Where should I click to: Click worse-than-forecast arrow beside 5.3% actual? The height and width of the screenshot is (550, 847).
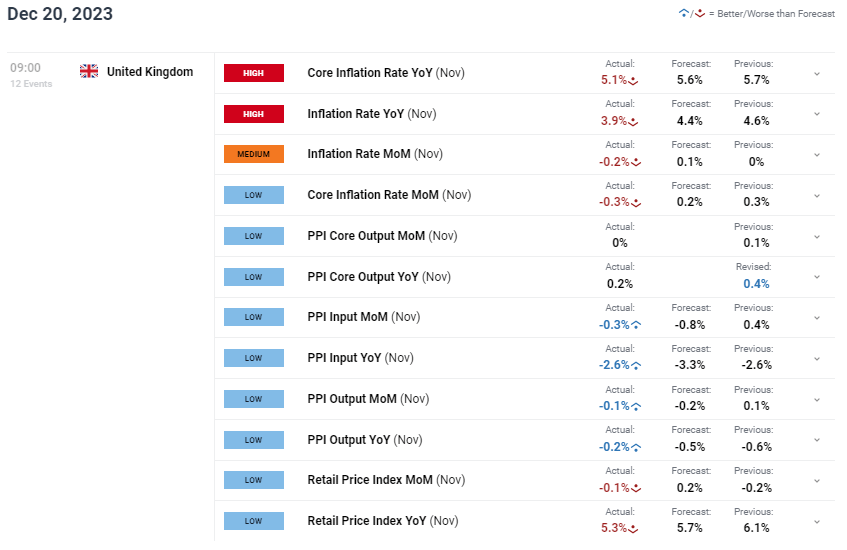coord(634,529)
